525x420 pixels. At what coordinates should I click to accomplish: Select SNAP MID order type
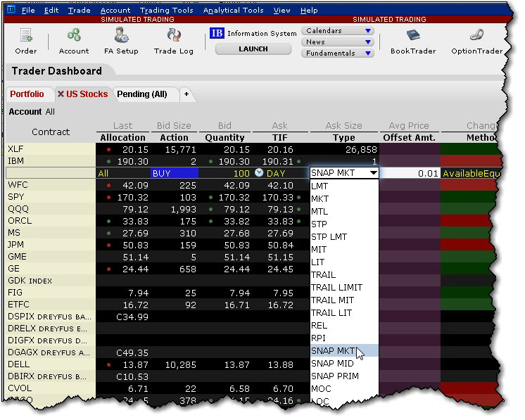pyautogui.click(x=344, y=364)
